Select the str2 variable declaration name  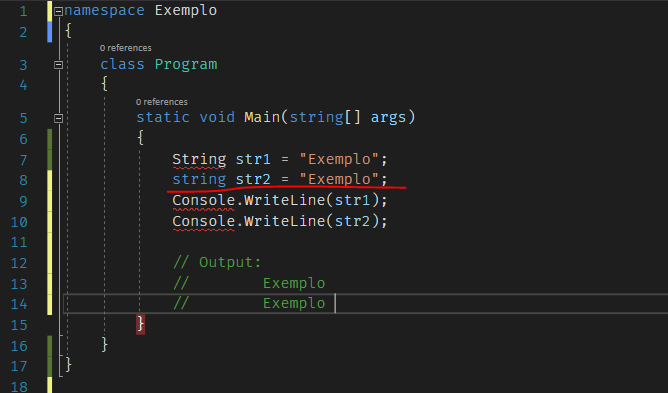[253, 179]
